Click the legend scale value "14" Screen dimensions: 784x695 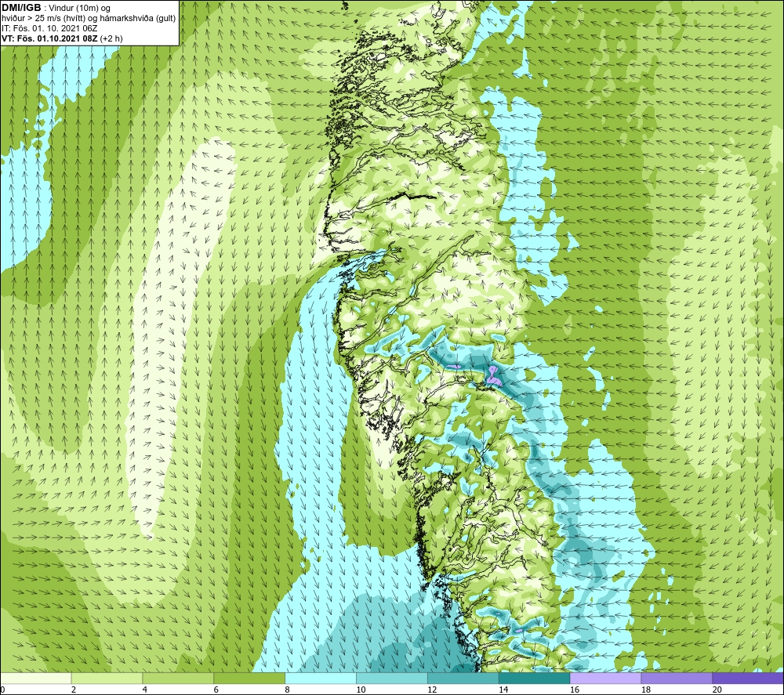coord(503,690)
